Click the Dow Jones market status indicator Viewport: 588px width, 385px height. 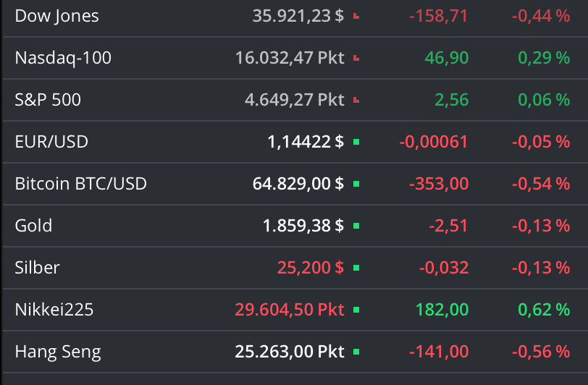point(356,16)
